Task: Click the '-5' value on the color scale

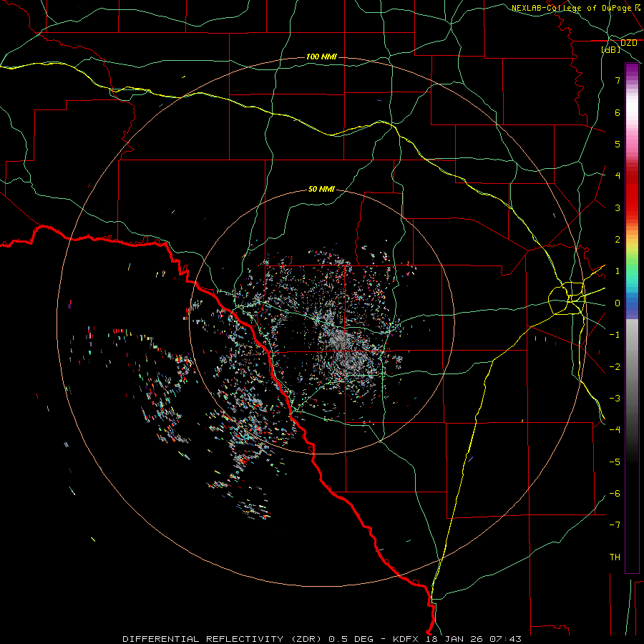Action: (x=615, y=462)
